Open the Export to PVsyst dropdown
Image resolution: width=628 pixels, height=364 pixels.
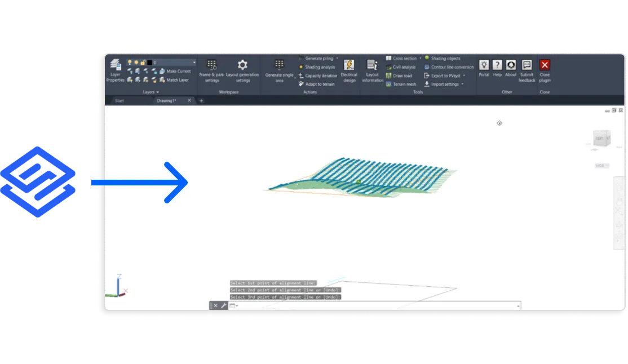pyautogui.click(x=464, y=76)
